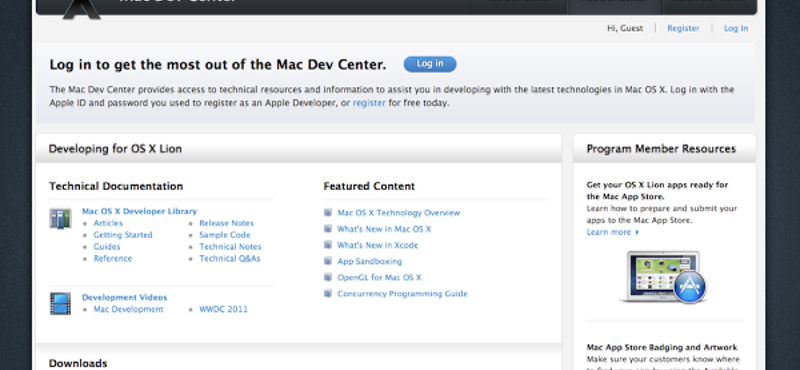Open the Guides link
This screenshot has height=370, width=800.
[107, 246]
